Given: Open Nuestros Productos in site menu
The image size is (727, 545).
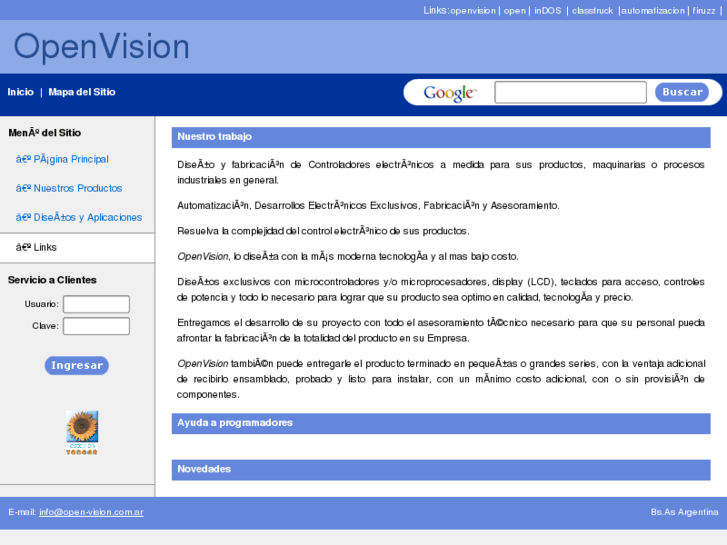Looking at the screenshot, I should tap(69, 188).
